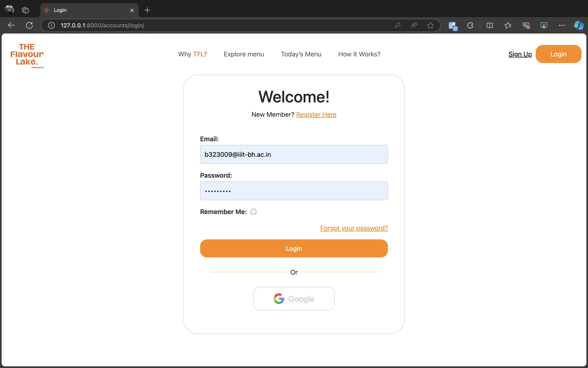Open Today's Menu nav item
588x368 pixels.
coord(301,54)
